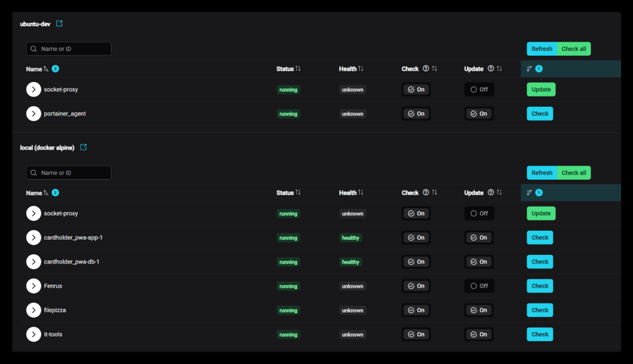
Task: Expand cardholder_pwa-app-1 row
Action: pyautogui.click(x=34, y=237)
